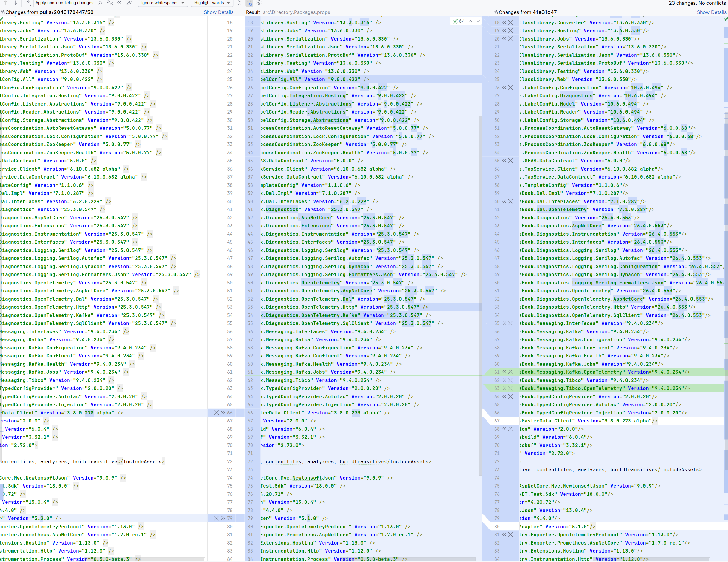Screen dimensions: 728x562
Task: Ignore right change at Tibco.OpenTelemetry line 63
Action: pos(510,388)
